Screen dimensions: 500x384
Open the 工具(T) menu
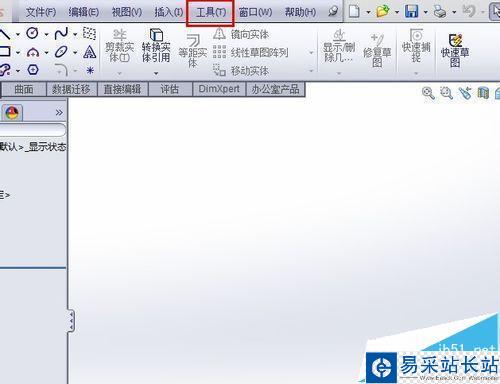(211, 12)
